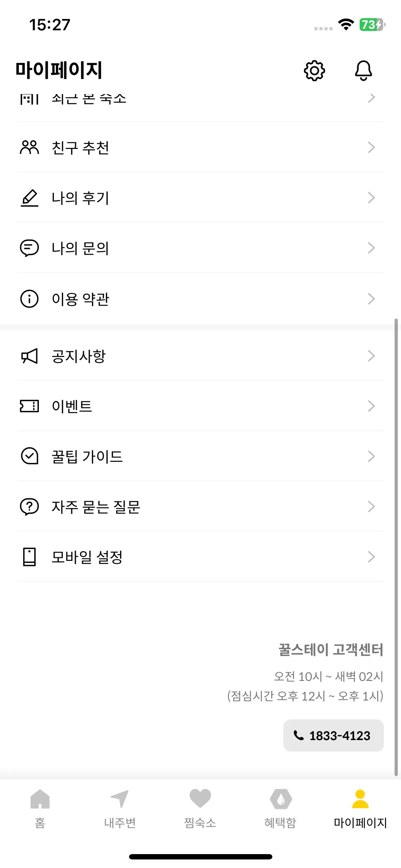Image resolution: width=401 pixels, height=868 pixels.
Task: Call customer center at 1833-4123
Action: click(x=334, y=735)
